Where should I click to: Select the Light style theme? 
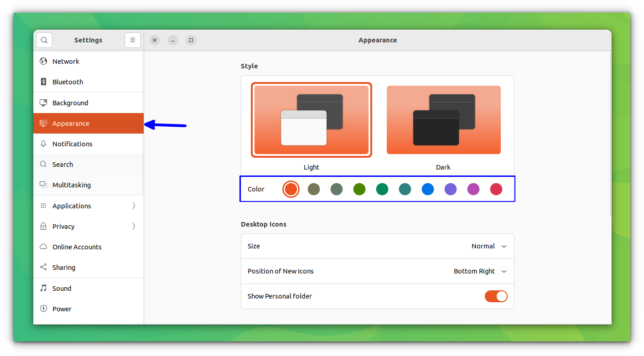click(x=311, y=120)
